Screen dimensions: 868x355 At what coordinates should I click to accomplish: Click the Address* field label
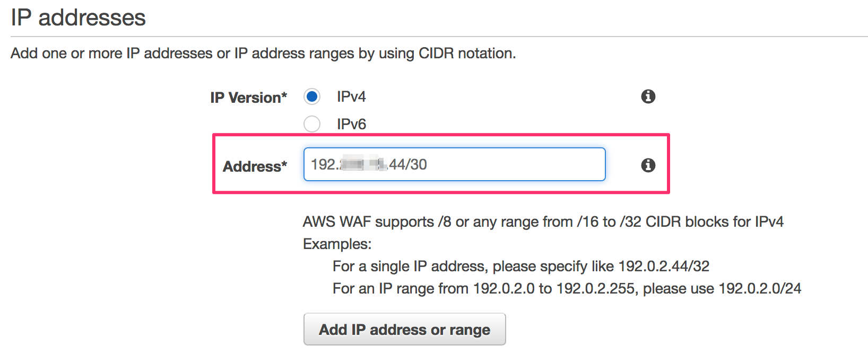coord(255,166)
